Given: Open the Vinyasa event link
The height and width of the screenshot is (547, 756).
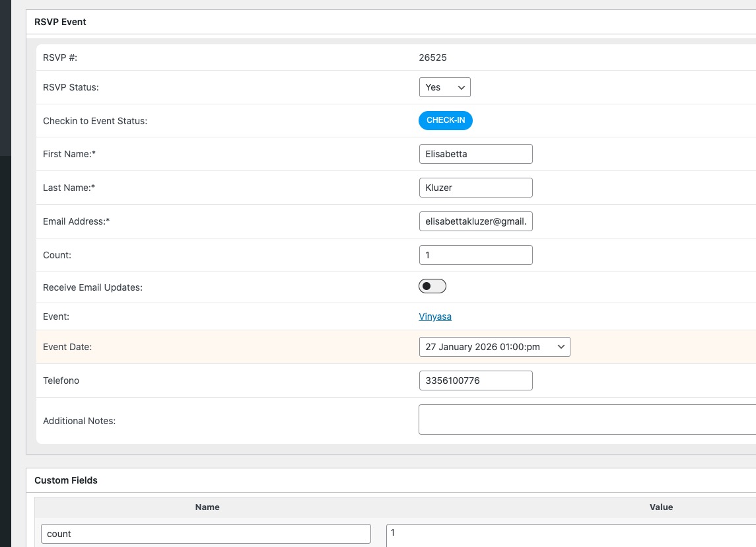Looking at the screenshot, I should pos(435,316).
